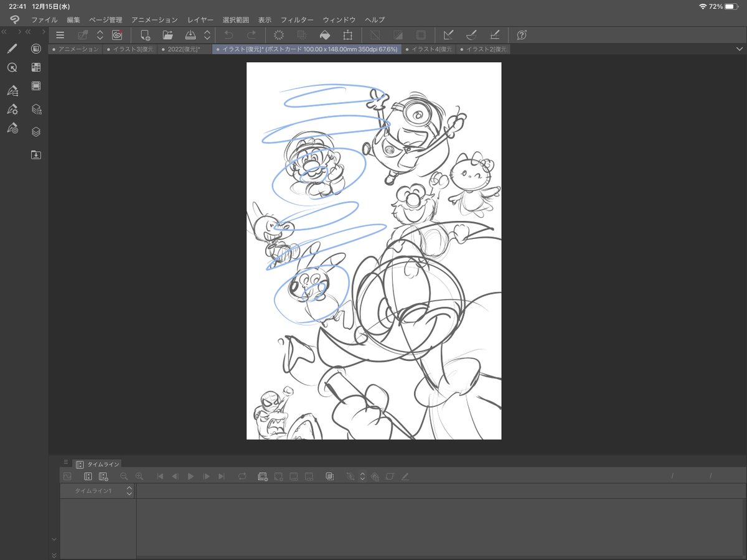The image size is (747, 560).
Task: Open the 選択範囲 menu
Action: [236, 20]
